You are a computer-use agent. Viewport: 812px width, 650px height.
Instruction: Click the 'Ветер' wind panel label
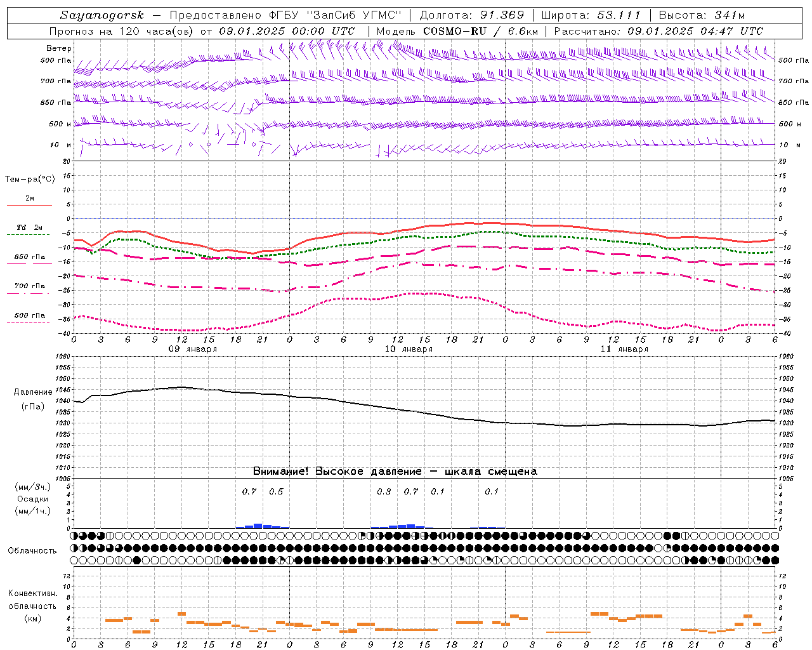point(59,48)
